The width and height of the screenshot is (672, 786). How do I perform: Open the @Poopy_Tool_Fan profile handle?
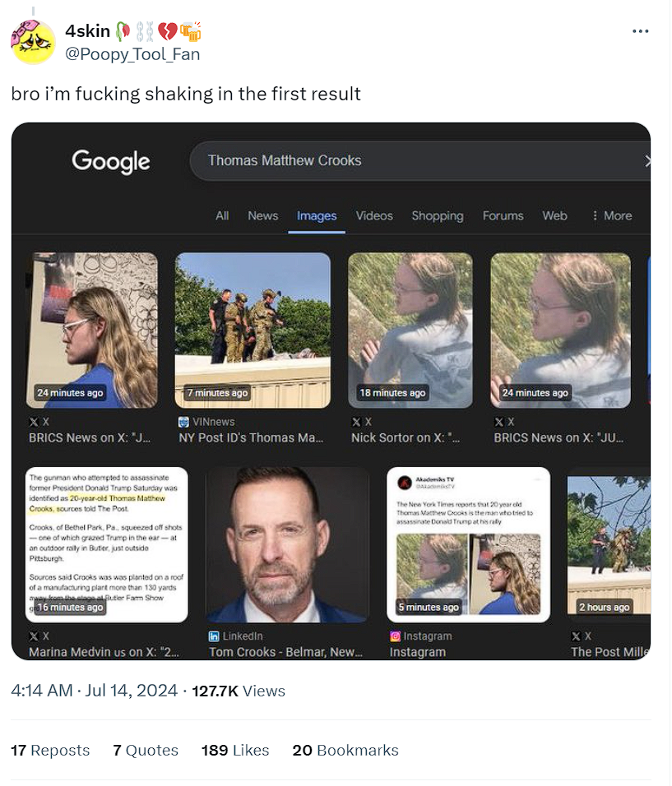(132, 54)
